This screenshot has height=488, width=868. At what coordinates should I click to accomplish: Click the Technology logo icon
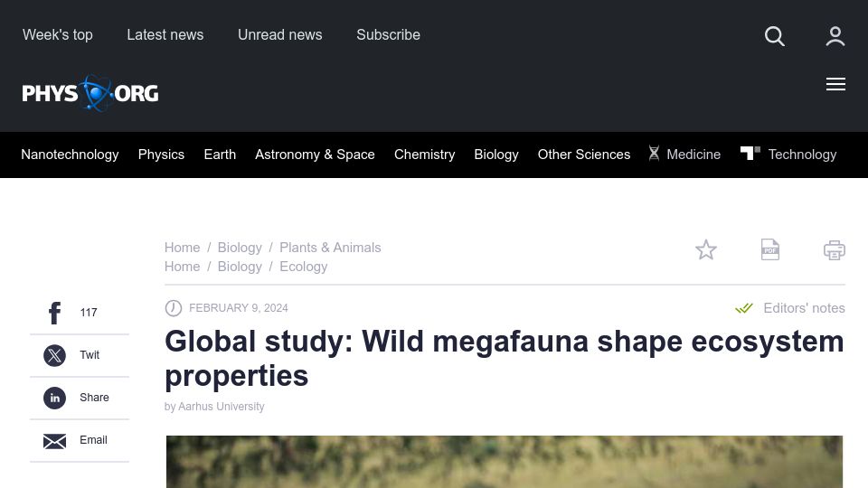pos(750,153)
